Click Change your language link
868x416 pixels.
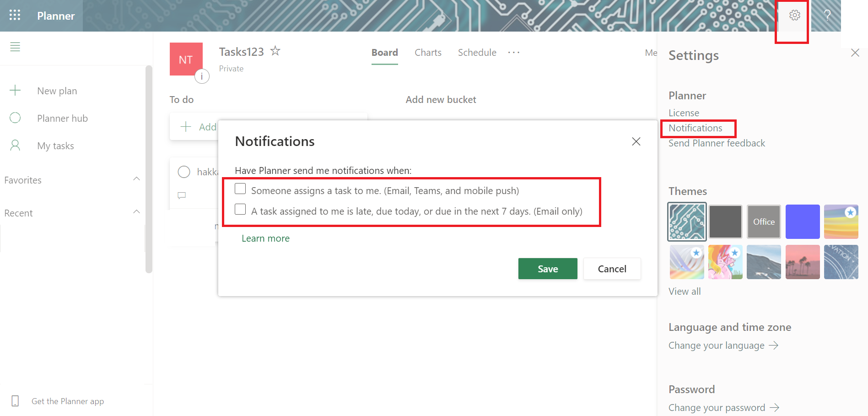coord(723,346)
